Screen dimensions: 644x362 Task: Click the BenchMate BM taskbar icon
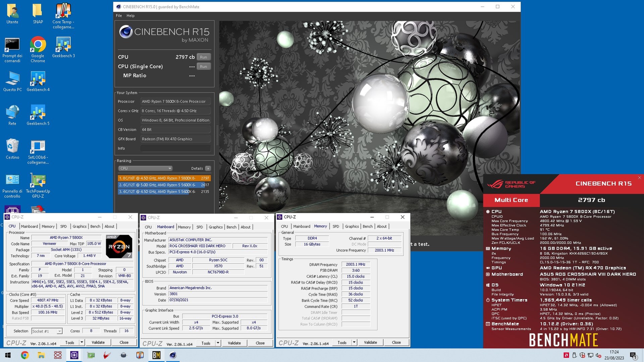156,355
